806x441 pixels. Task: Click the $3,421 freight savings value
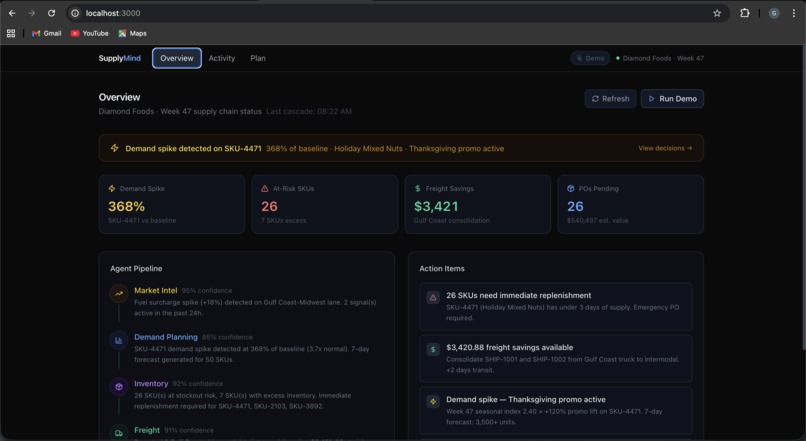436,206
